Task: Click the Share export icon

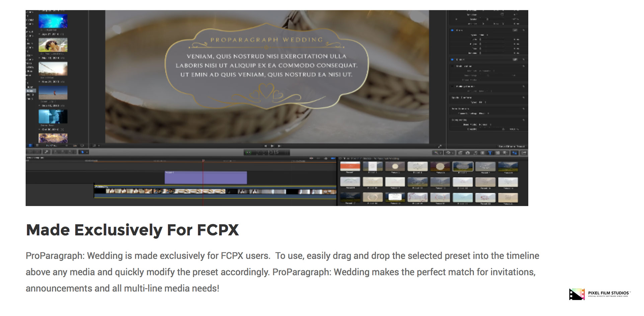Action: [524, 153]
